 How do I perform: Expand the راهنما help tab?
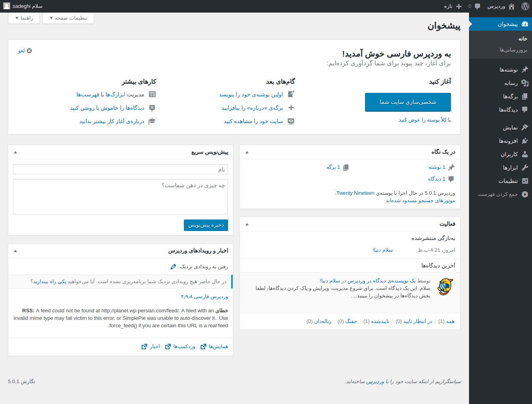[x=24, y=18]
